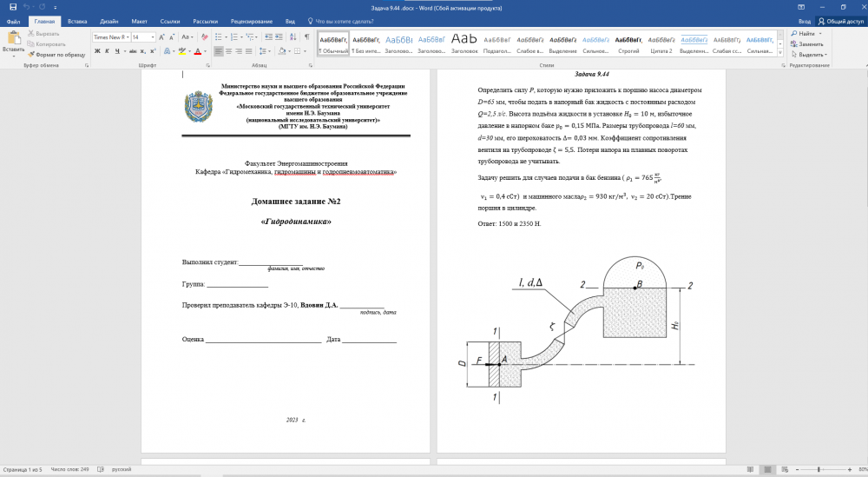Open the Ribbon display options icon in the title bar
The image size is (868, 477).
pyautogui.click(x=801, y=7)
